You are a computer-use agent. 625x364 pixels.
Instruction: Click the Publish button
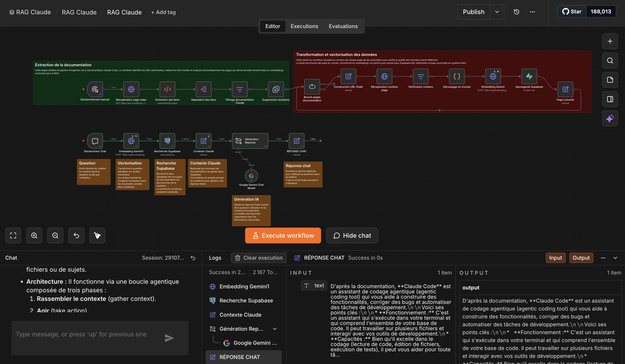point(474,12)
